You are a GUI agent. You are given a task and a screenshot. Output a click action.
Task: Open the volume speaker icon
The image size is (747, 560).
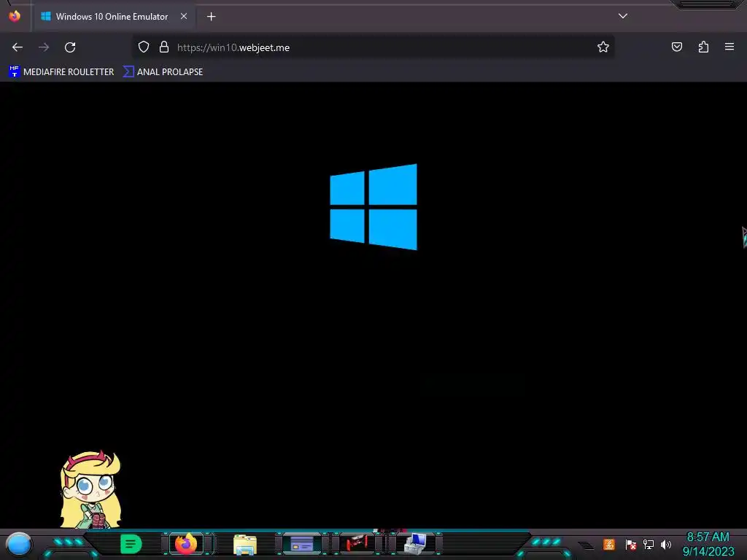[x=666, y=544]
